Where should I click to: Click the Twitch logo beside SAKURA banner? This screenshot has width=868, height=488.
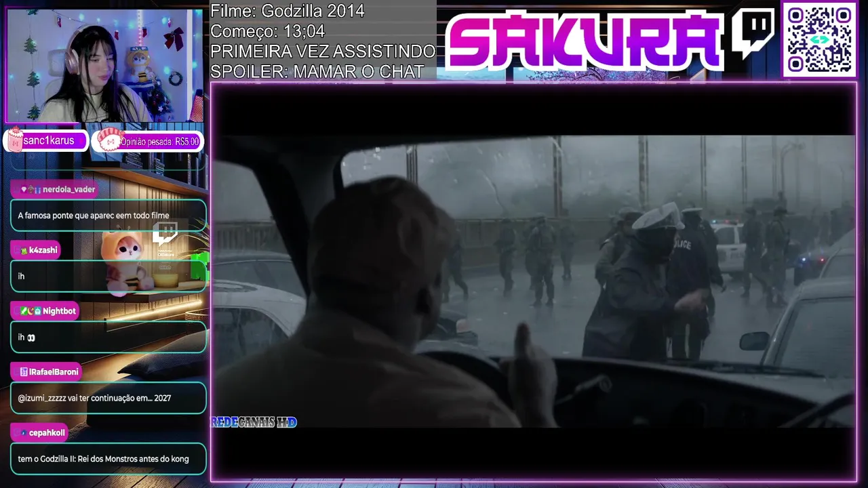(x=753, y=33)
